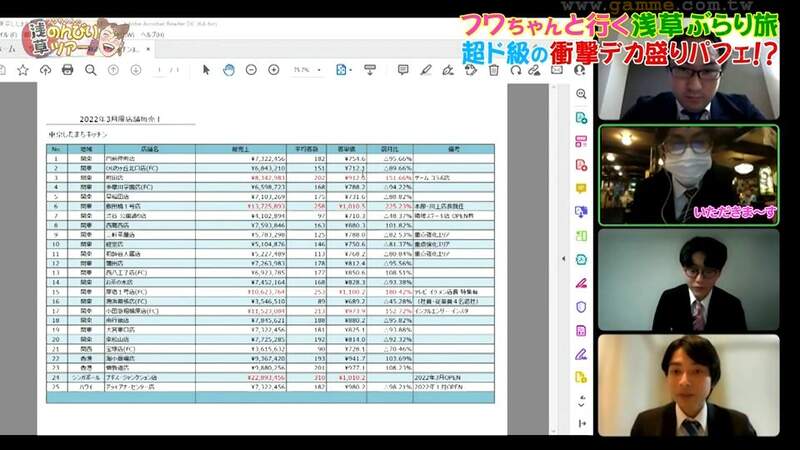
Task: Zoom in with the plus icon
Action: click(273, 70)
